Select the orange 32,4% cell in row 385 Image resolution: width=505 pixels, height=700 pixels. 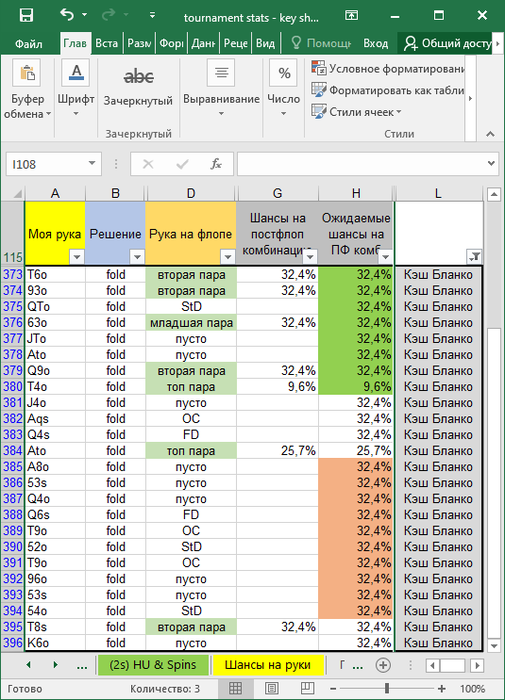click(x=356, y=467)
